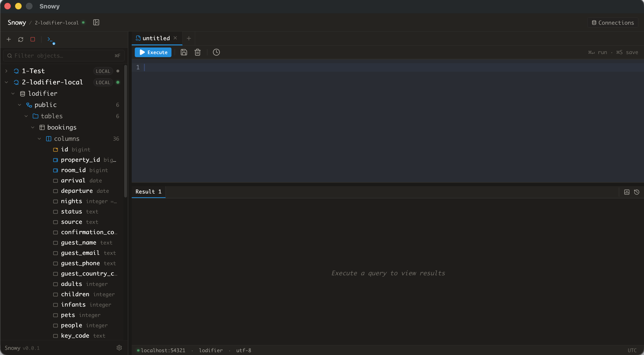The image size is (644, 355).
Task: Collapse the columns list
Action: 39,139
